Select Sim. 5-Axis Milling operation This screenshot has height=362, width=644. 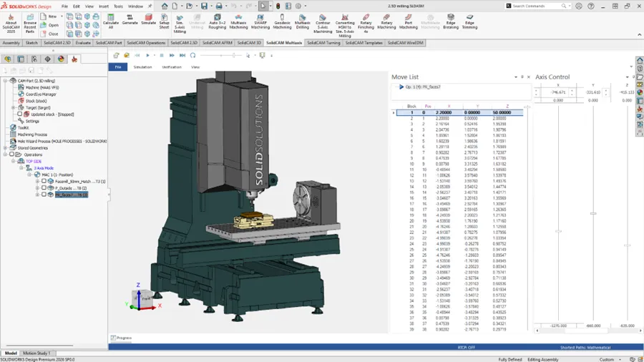click(x=180, y=24)
